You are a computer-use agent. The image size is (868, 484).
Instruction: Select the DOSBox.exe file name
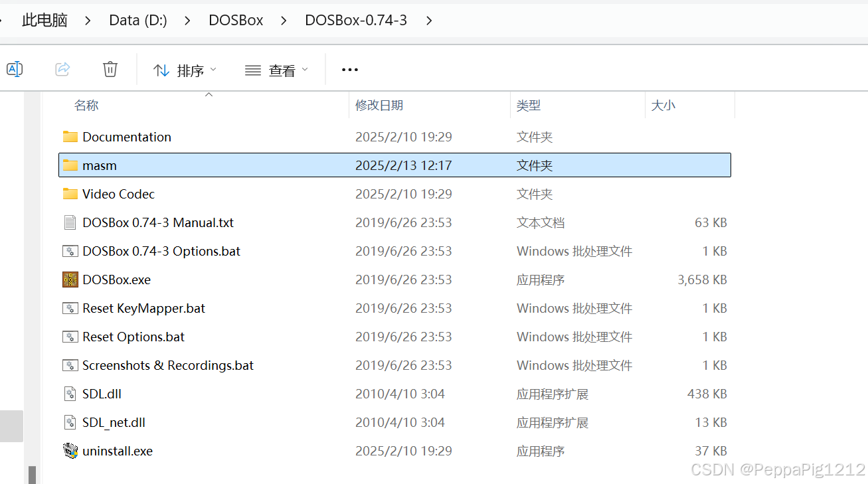117,280
